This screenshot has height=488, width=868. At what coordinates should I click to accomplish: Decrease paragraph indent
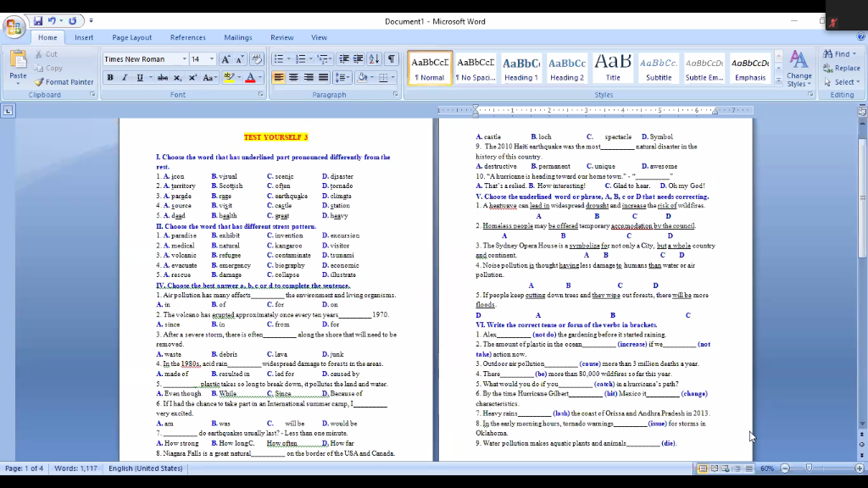[x=344, y=59]
